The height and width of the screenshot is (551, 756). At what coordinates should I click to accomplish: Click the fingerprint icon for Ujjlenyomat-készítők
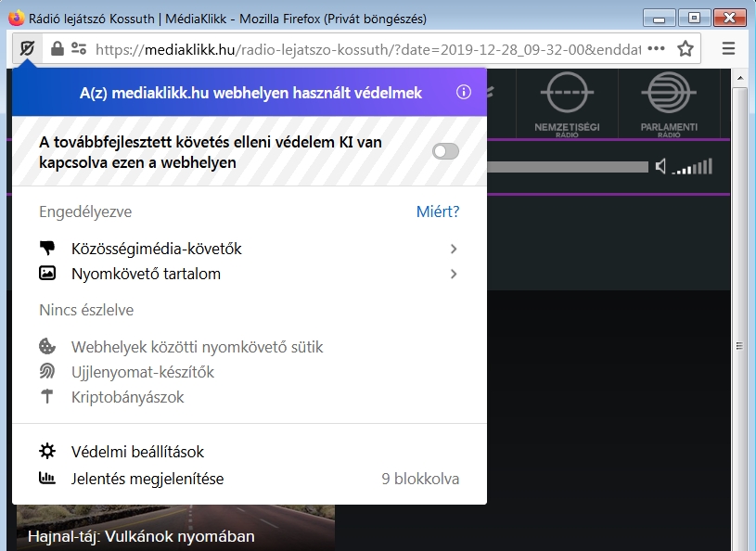pyautogui.click(x=47, y=372)
